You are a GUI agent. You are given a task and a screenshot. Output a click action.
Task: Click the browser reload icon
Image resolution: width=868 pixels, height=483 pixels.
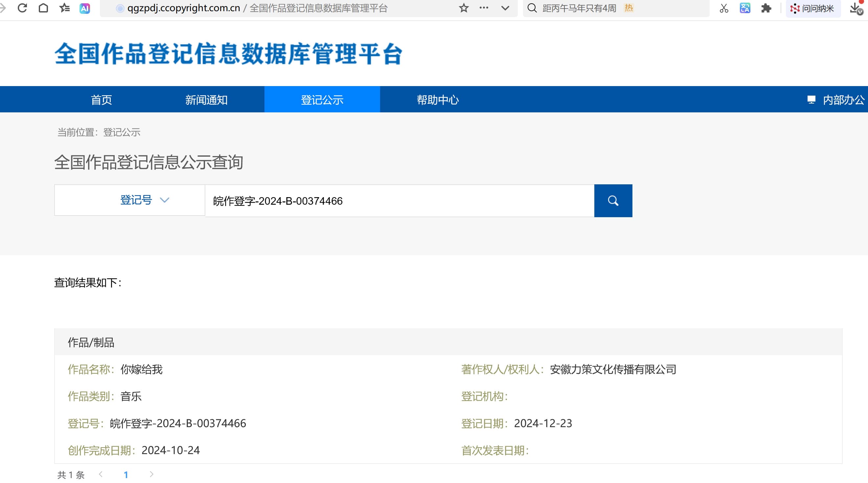[x=22, y=8]
